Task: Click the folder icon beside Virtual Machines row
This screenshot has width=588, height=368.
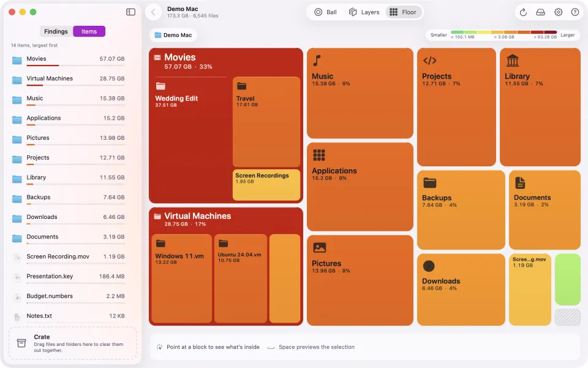Action: [x=17, y=80]
